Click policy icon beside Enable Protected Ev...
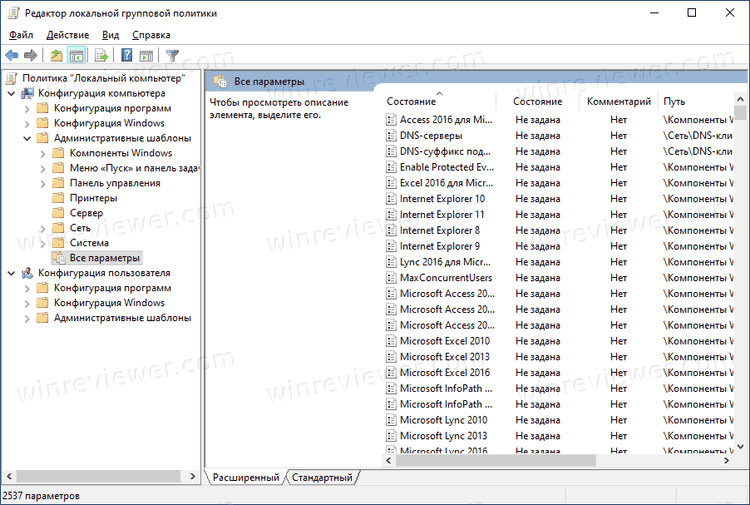 (x=391, y=167)
